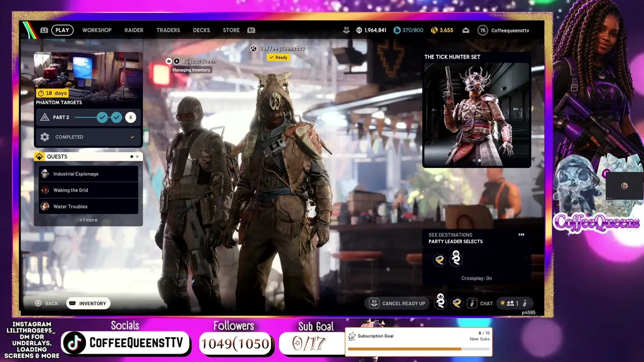Viewport: 644px width, 362px height.
Task: Click the gold raider token icon beside 3,655
Action: [434, 30]
